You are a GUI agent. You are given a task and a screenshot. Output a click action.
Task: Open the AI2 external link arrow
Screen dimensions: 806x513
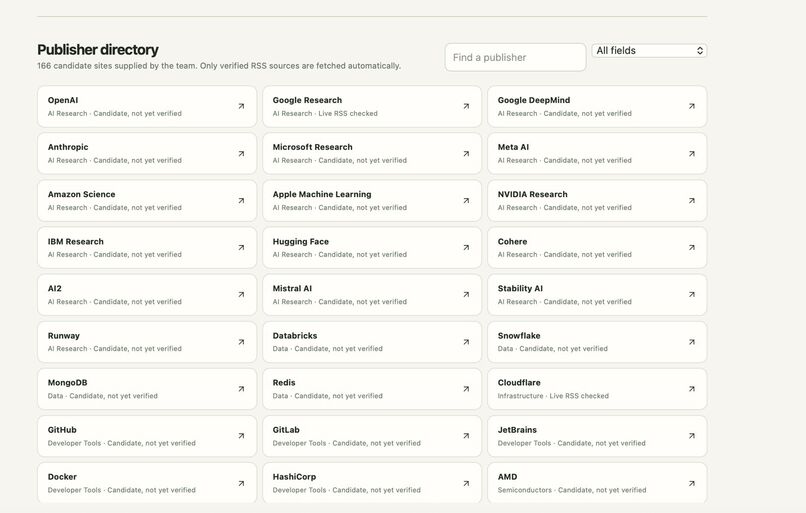click(241, 295)
